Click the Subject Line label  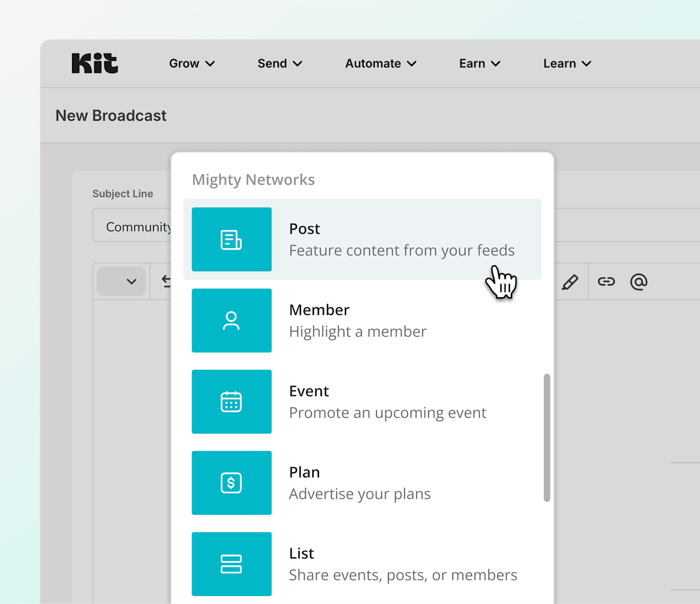(x=122, y=194)
